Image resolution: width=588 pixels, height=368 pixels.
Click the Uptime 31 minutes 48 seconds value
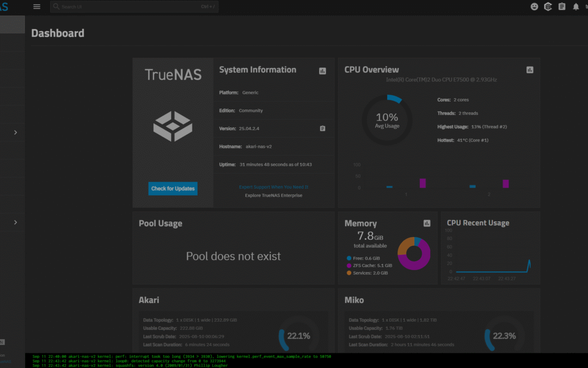coord(275,165)
